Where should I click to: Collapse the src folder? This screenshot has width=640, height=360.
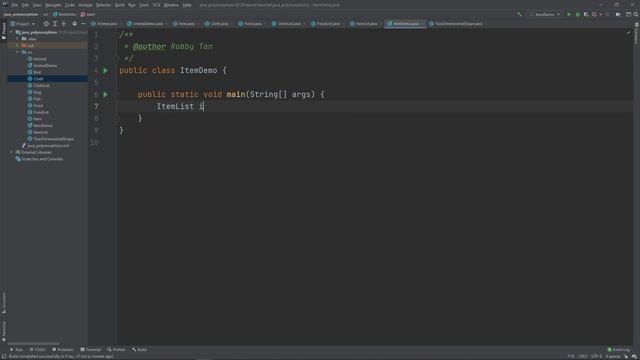tap(18, 52)
